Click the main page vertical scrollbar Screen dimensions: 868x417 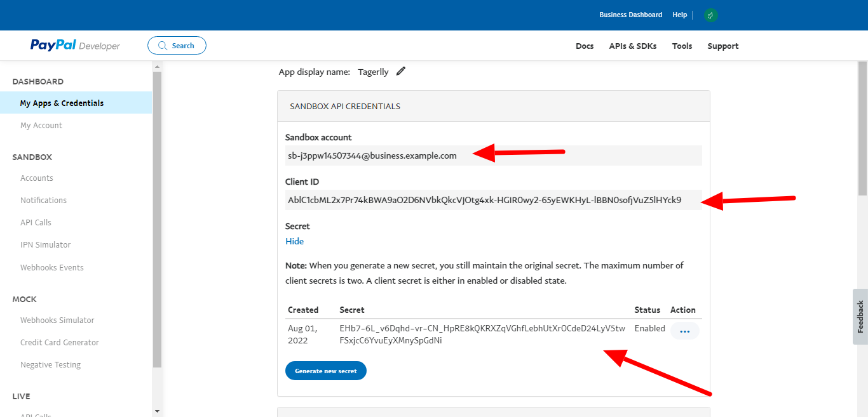(862, 129)
